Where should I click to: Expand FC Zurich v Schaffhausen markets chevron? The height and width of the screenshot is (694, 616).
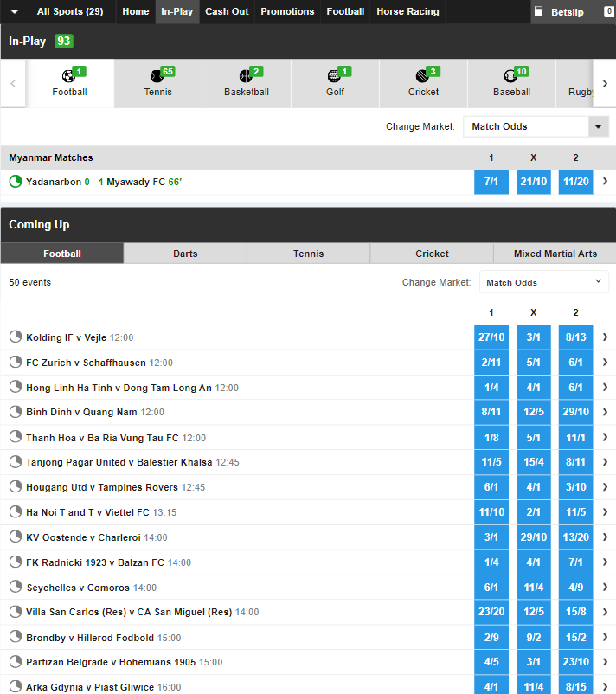[605, 362]
